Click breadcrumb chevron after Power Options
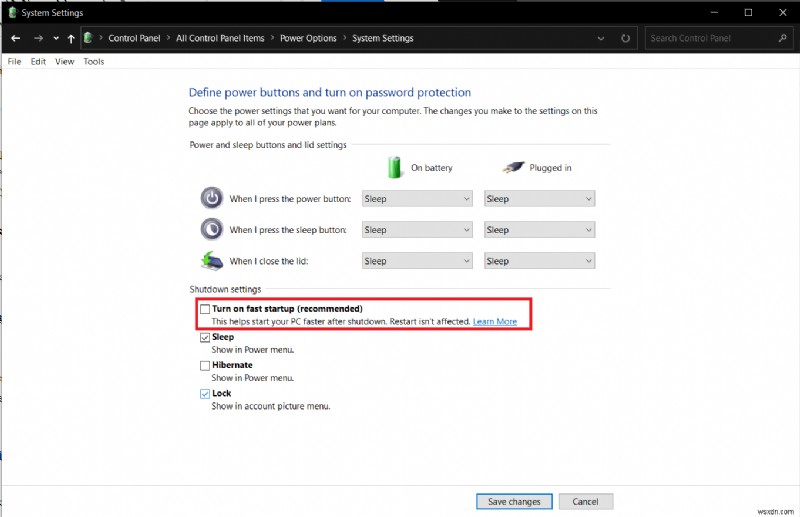Screen dimensions: 800x517 [x=344, y=38]
